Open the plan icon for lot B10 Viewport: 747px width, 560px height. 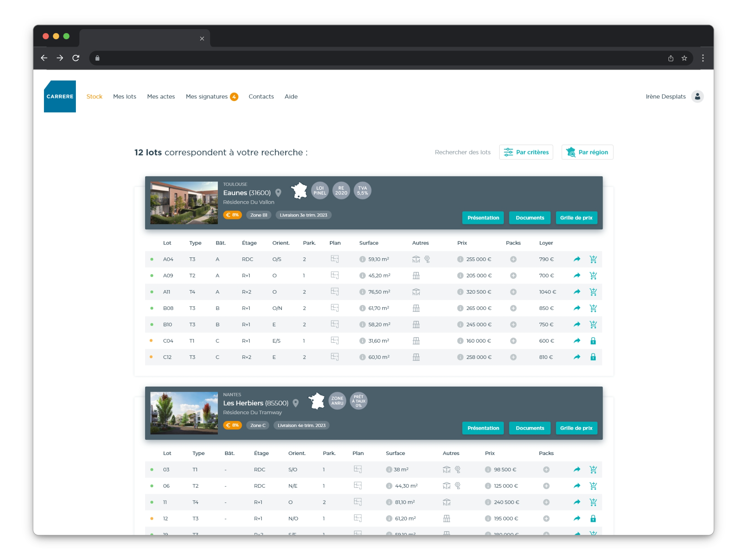pos(335,324)
